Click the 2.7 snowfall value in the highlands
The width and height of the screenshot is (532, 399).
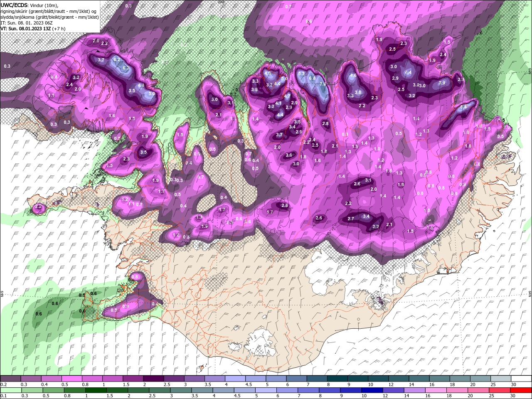click(350, 219)
